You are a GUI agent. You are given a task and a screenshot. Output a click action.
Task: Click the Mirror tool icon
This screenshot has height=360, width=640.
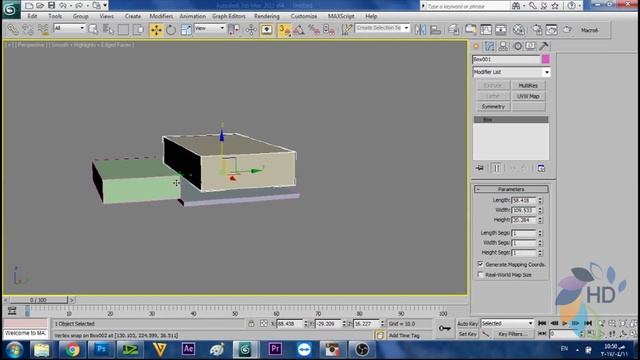pyautogui.click(x=420, y=30)
